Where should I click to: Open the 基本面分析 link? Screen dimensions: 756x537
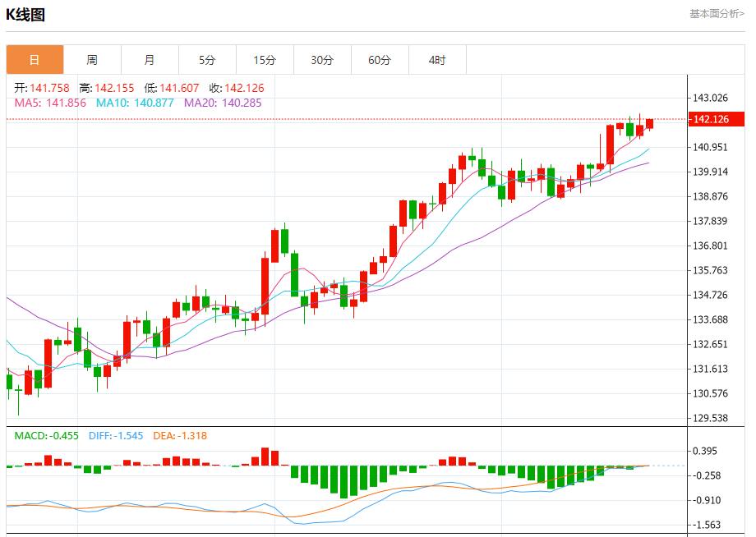coord(717,14)
